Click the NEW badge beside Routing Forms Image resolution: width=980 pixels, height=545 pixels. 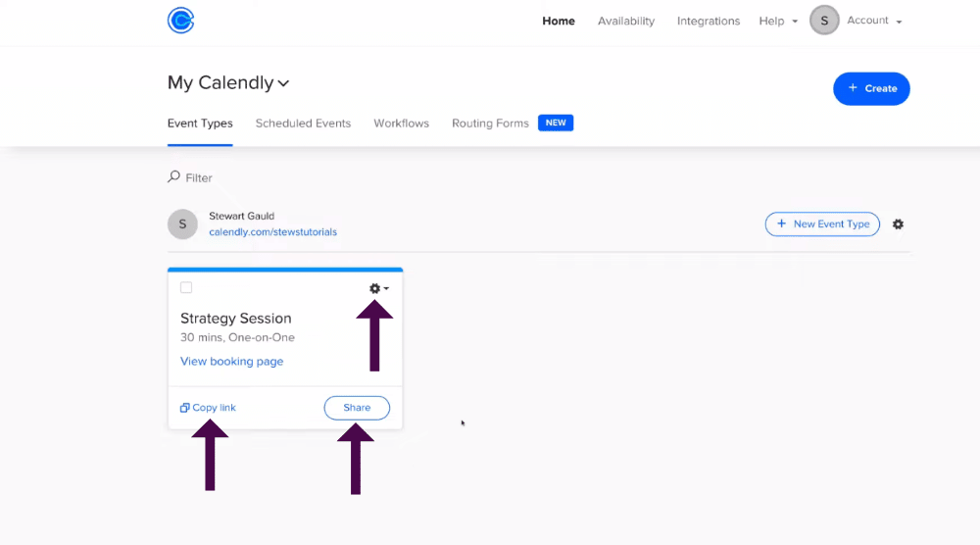click(x=556, y=123)
